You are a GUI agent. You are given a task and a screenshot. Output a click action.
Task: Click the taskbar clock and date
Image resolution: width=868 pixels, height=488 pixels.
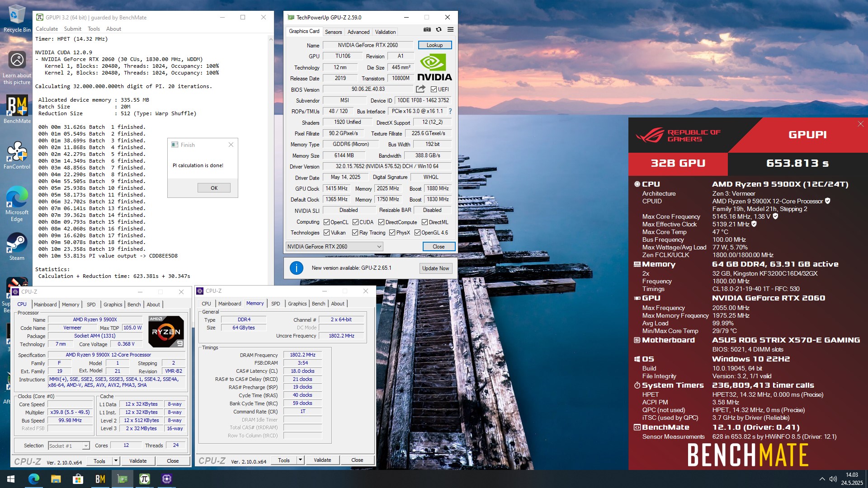pyautogui.click(x=852, y=479)
